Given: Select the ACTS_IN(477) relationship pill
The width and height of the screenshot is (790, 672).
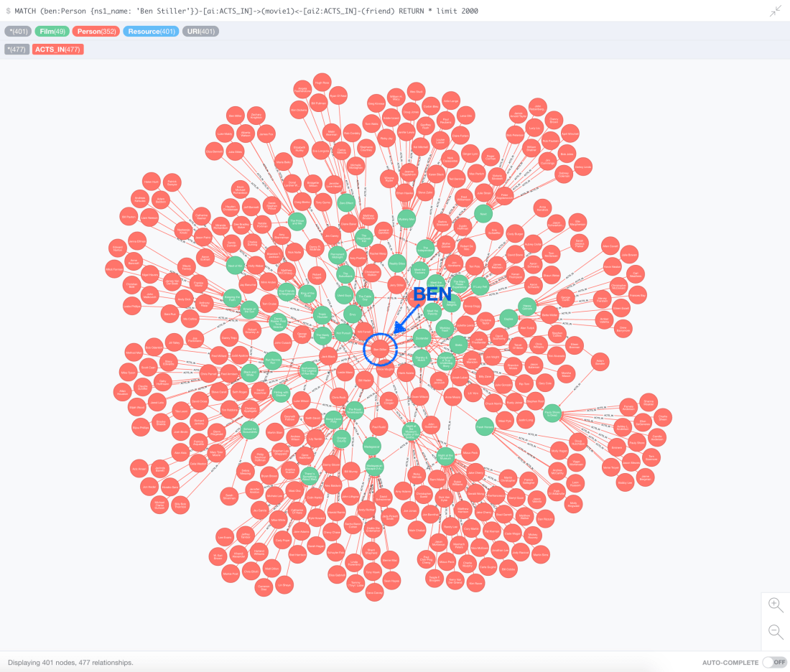Looking at the screenshot, I should [x=57, y=49].
